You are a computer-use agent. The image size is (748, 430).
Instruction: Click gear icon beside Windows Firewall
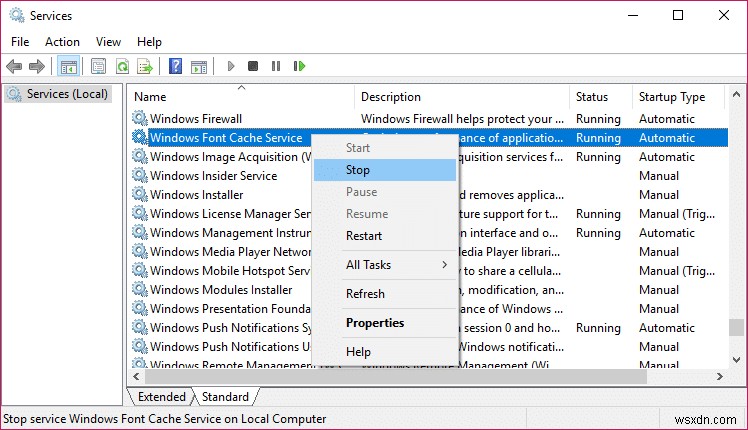(140, 118)
